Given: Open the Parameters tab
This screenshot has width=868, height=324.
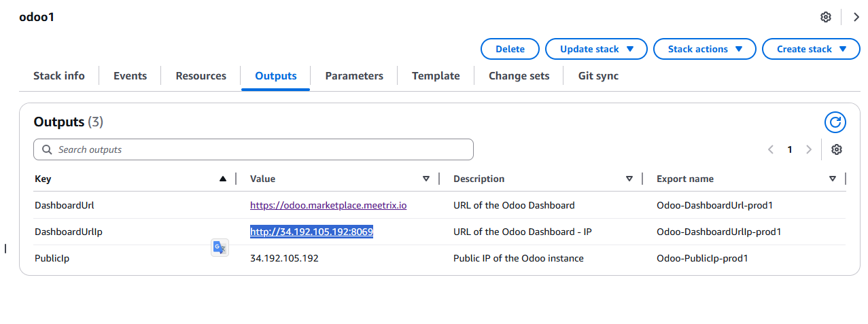Looking at the screenshot, I should (x=353, y=76).
